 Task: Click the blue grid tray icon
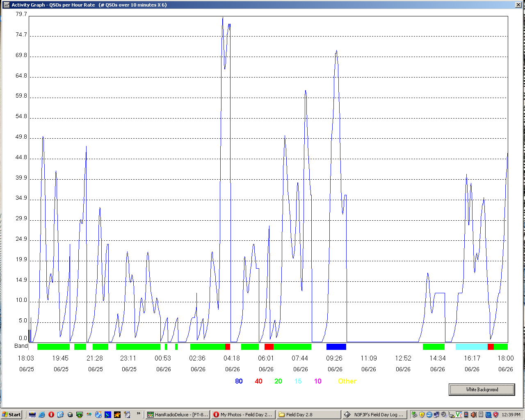pyautogui.click(x=488, y=415)
